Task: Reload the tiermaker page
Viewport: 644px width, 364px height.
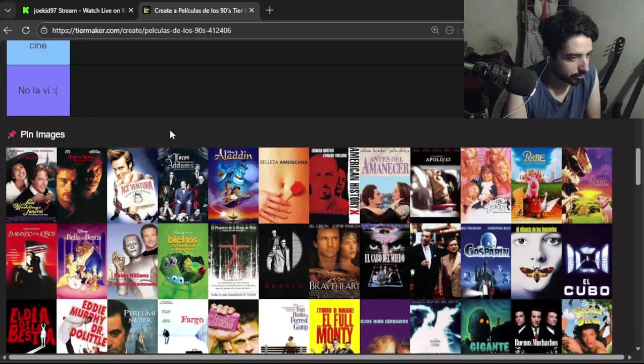Action: click(26, 30)
